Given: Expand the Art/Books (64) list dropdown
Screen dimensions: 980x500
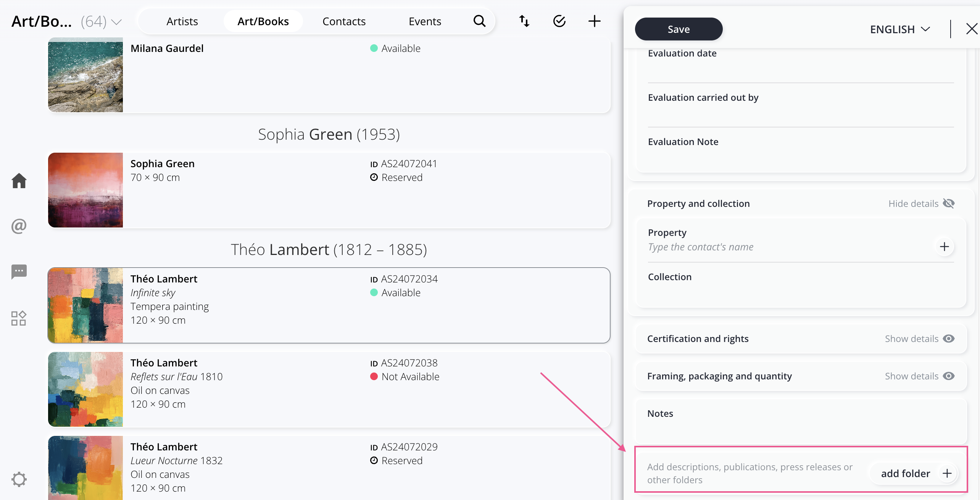Looking at the screenshot, I should [116, 22].
